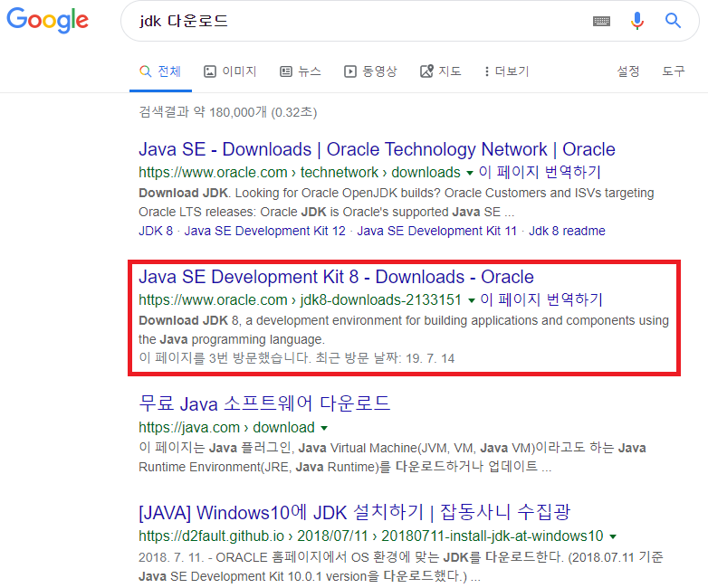The height and width of the screenshot is (588, 708).
Task: Open 설정 search settings
Action: 628,71
